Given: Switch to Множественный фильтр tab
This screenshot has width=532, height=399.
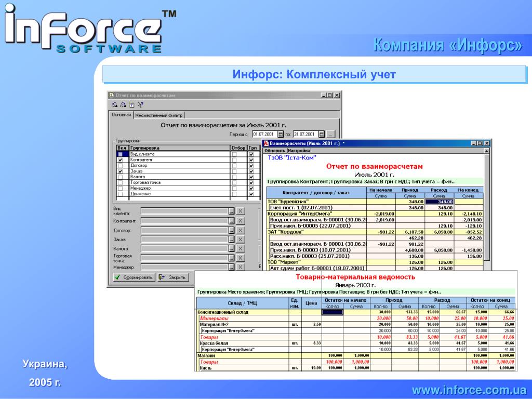Looking at the screenshot, I should (x=159, y=115).
